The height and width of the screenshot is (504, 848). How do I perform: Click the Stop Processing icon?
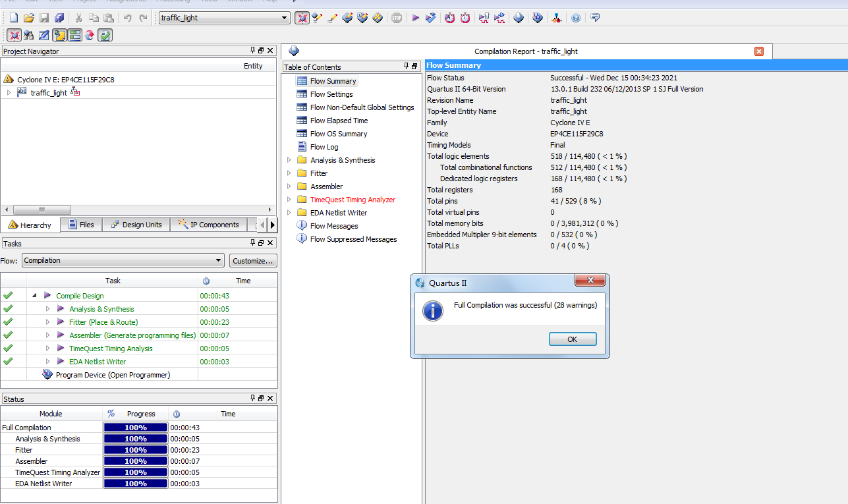click(397, 18)
